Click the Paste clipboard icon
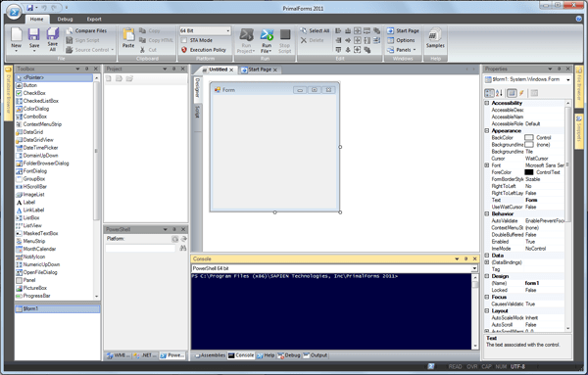Viewport: 588px width, 375px height. 128,35
